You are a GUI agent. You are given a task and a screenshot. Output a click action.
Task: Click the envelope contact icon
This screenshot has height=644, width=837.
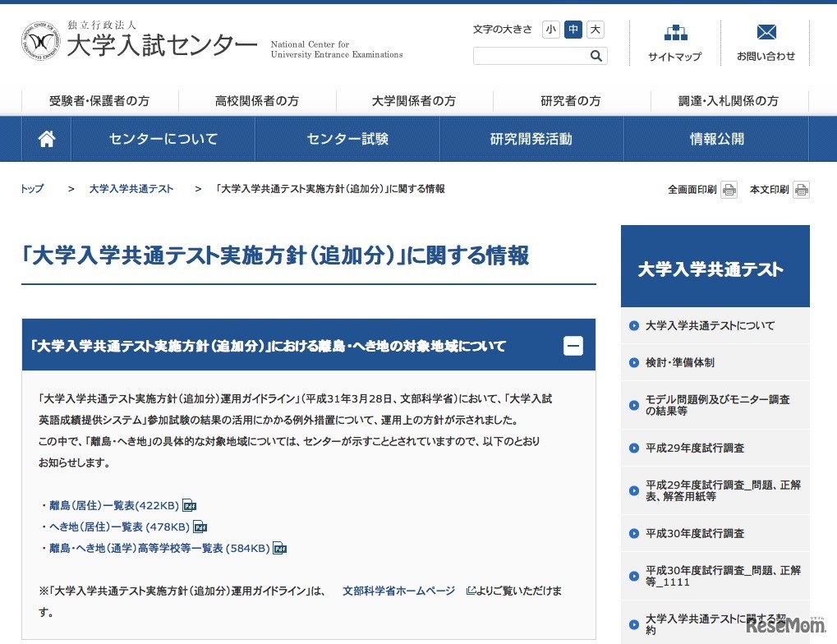tap(766, 32)
